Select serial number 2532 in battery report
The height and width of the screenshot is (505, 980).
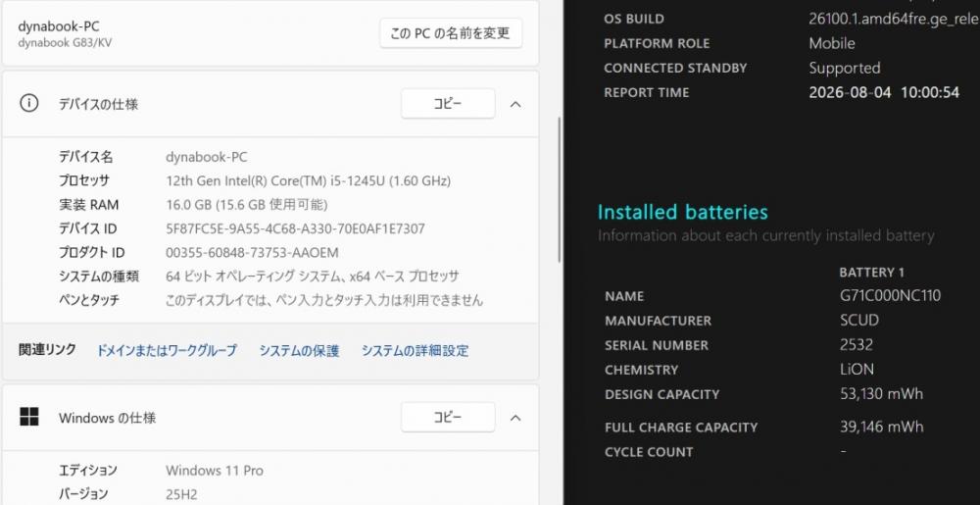(857, 345)
